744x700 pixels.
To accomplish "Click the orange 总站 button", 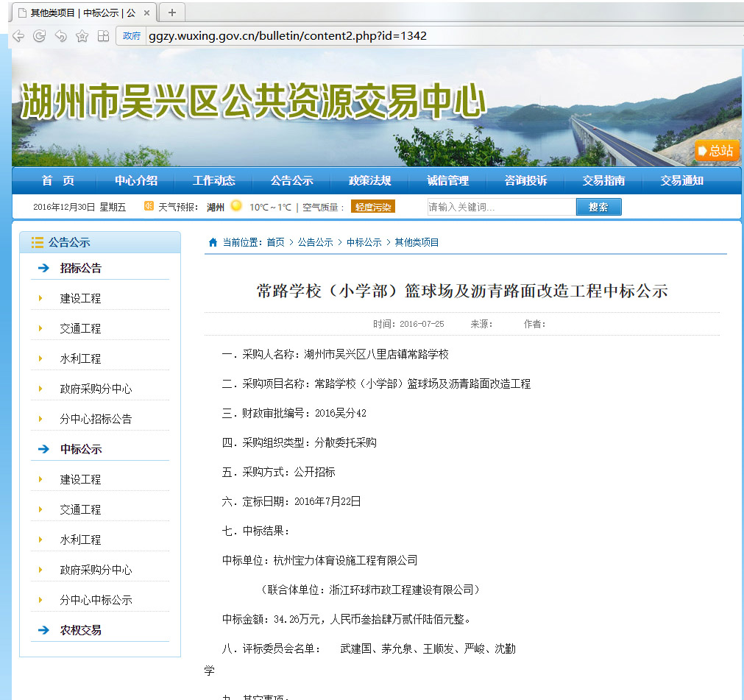I will point(716,150).
